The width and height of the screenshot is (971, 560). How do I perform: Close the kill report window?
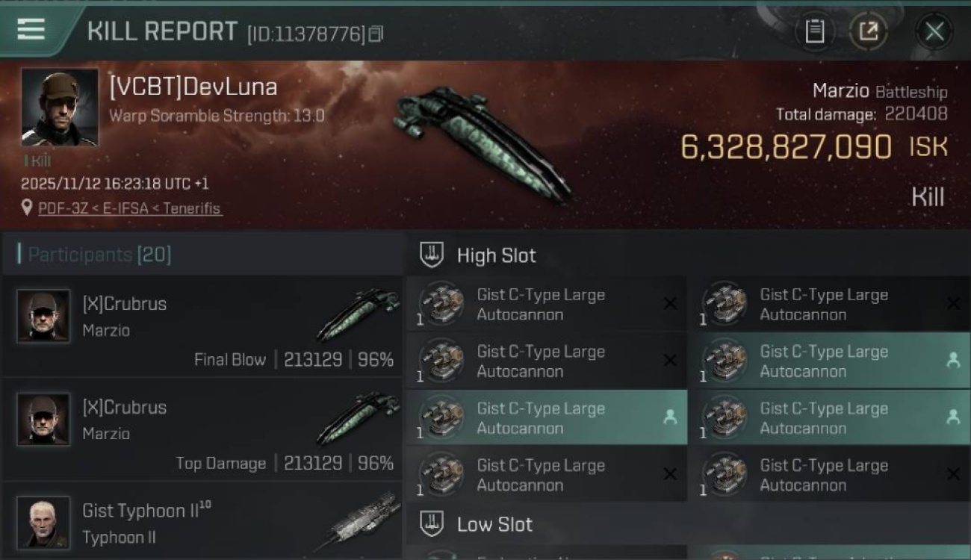click(x=934, y=31)
